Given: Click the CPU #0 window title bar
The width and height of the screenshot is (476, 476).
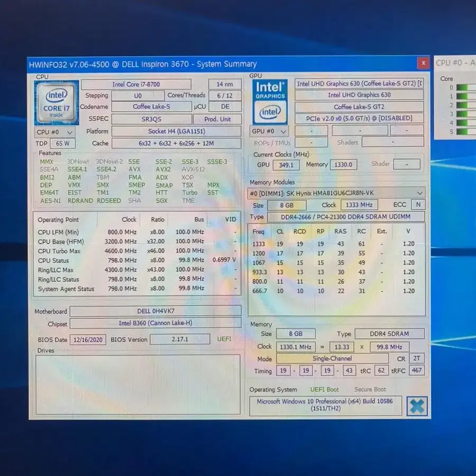Looking at the screenshot, I should tap(455, 63).
